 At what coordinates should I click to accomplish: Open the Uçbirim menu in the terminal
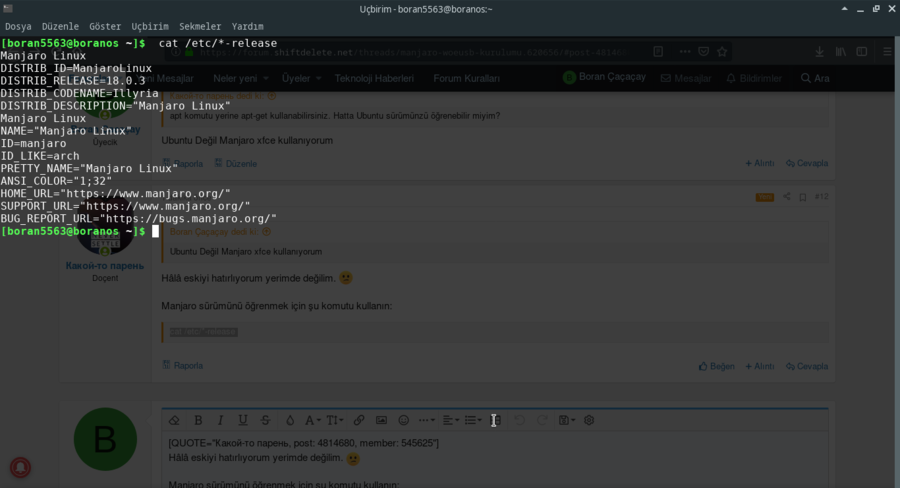pos(150,26)
